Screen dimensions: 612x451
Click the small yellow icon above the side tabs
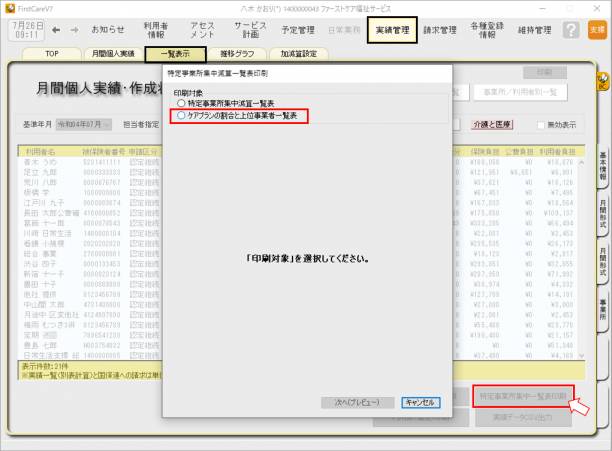coord(603,84)
